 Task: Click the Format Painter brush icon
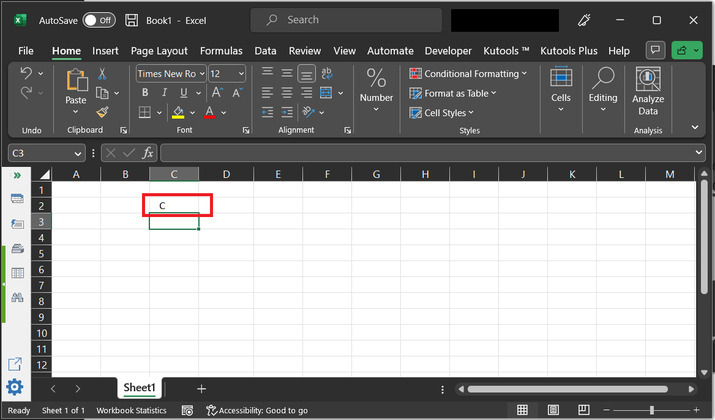point(102,111)
